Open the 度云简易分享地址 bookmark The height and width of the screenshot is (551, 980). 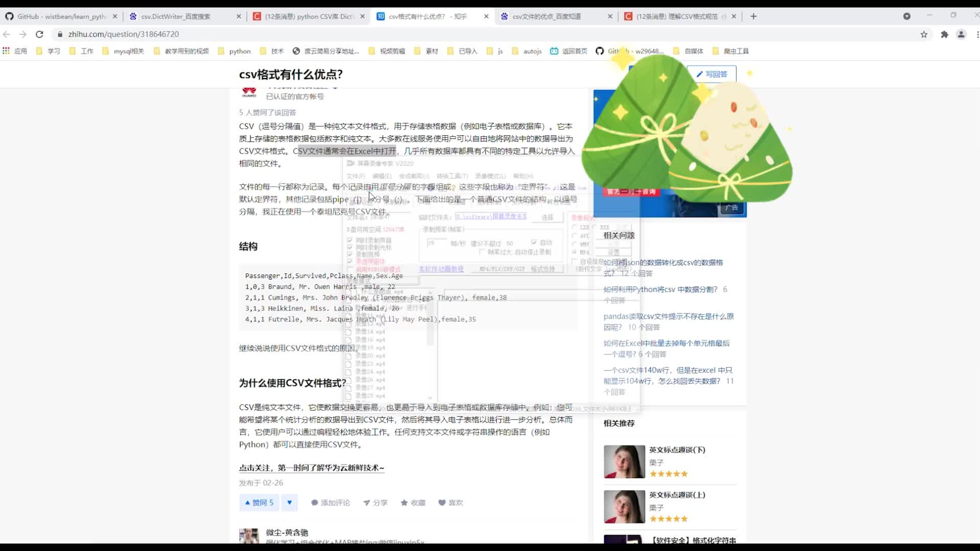click(326, 51)
